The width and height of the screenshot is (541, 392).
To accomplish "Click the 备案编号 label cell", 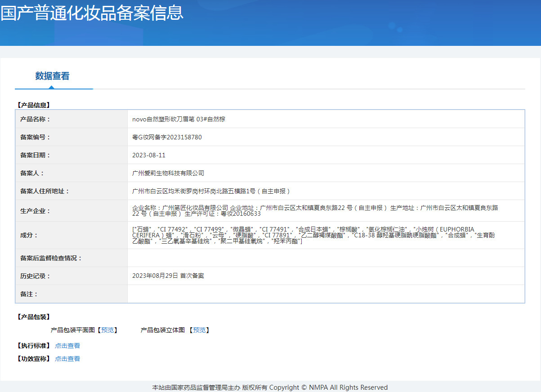I will pos(72,137).
